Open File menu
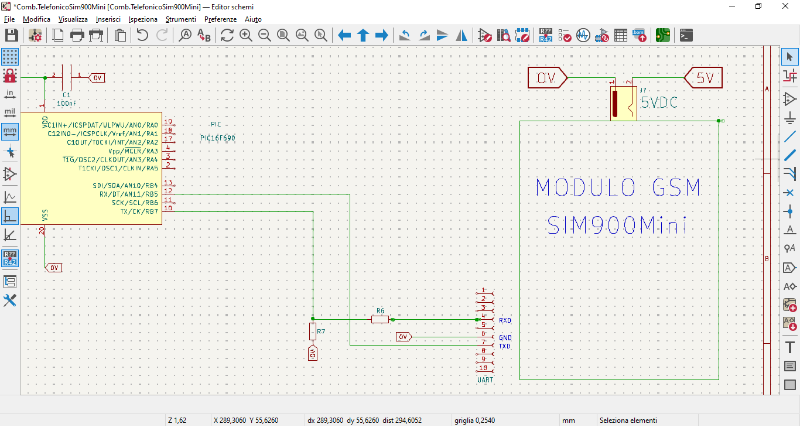This screenshot has width=800, height=426. [x=9, y=19]
